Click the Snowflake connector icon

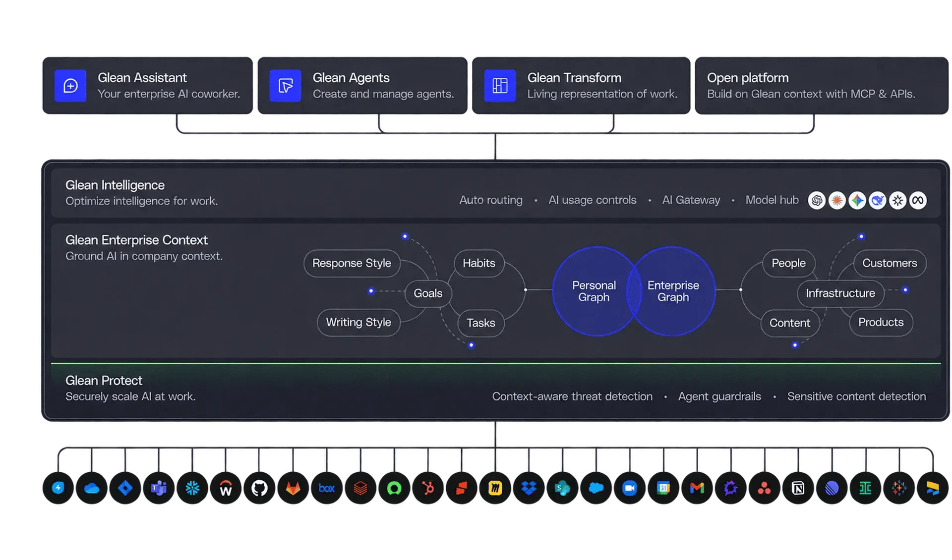click(x=192, y=488)
